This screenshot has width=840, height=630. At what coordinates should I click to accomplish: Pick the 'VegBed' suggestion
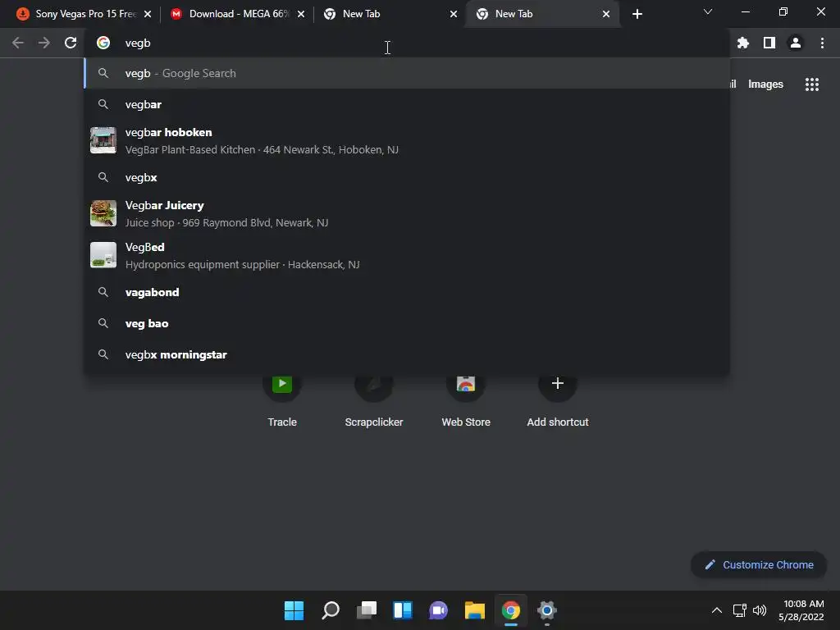click(x=407, y=256)
